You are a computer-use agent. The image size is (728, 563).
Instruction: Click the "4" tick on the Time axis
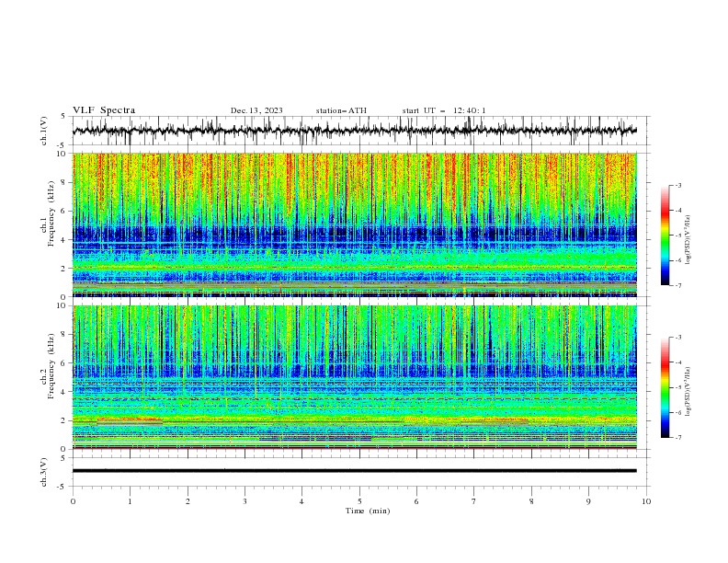pyautogui.click(x=301, y=501)
